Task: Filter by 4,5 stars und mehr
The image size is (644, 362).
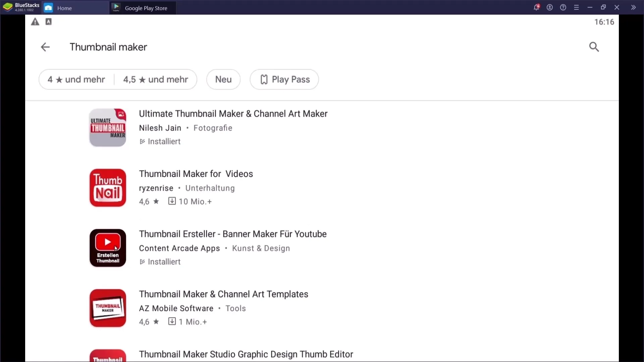Action: click(x=156, y=79)
